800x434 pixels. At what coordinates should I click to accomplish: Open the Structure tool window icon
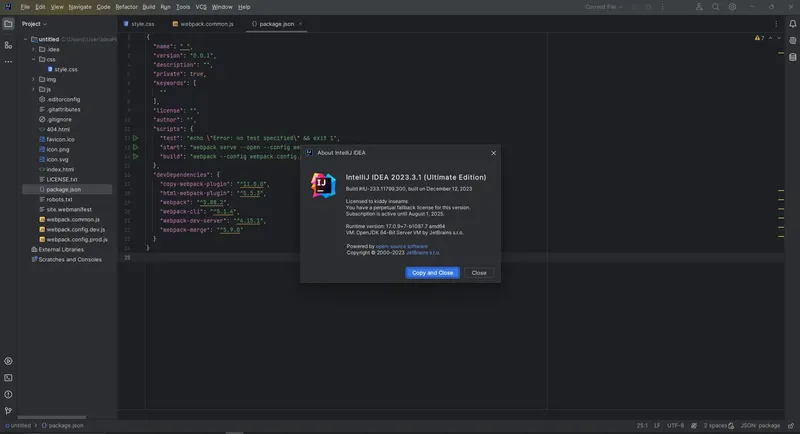(x=8, y=45)
